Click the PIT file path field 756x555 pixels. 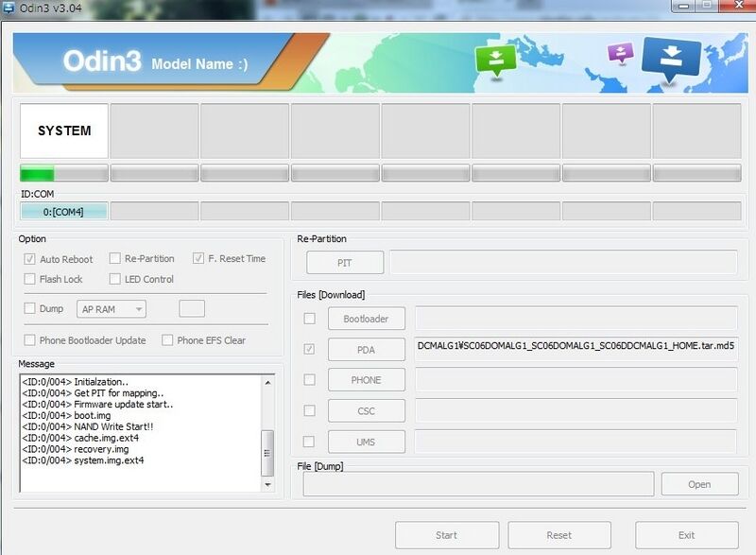[563, 262]
